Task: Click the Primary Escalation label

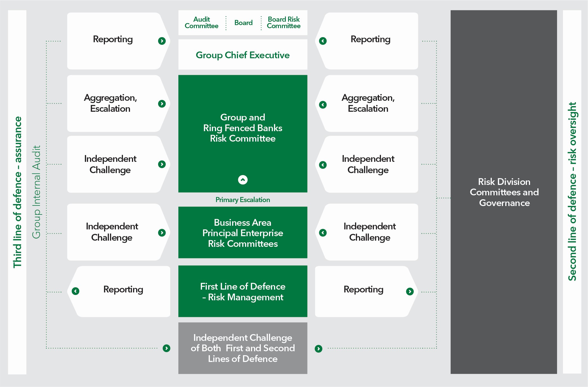Action: [243, 200]
